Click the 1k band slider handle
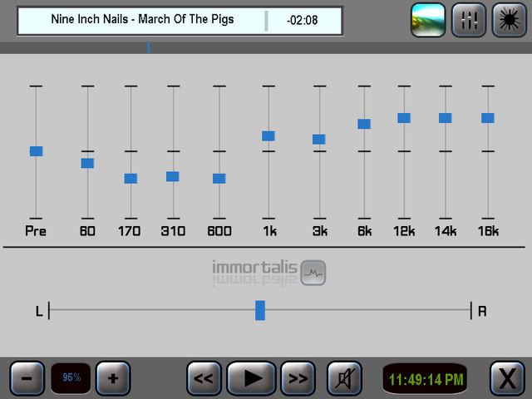 [268, 136]
